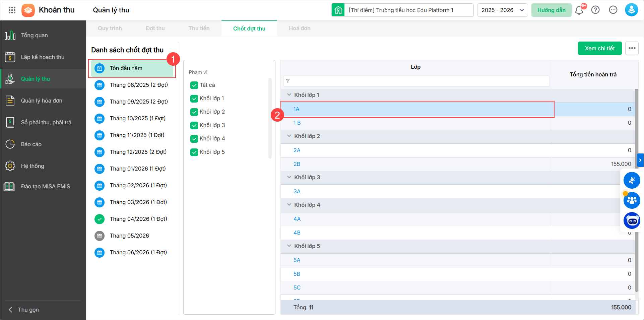This screenshot has width=644, height=320.
Task: Switch to the Hoá đơn tab
Action: coord(300,28)
